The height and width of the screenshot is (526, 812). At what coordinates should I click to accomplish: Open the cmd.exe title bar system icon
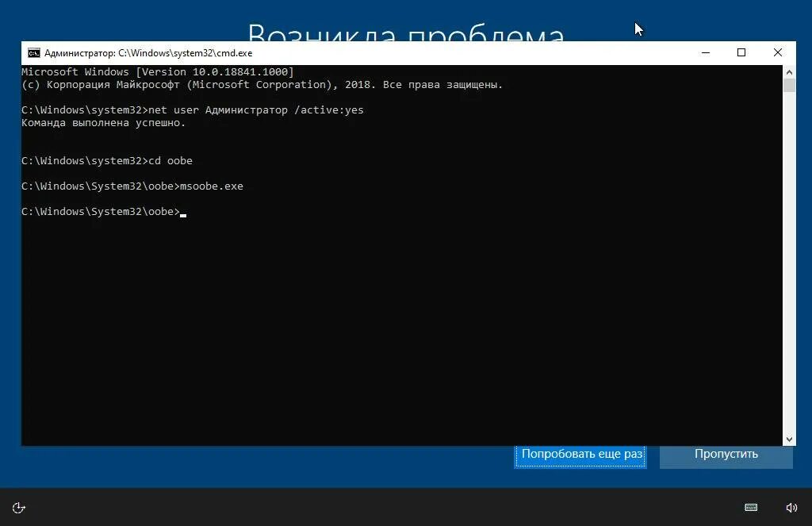(x=33, y=53)
